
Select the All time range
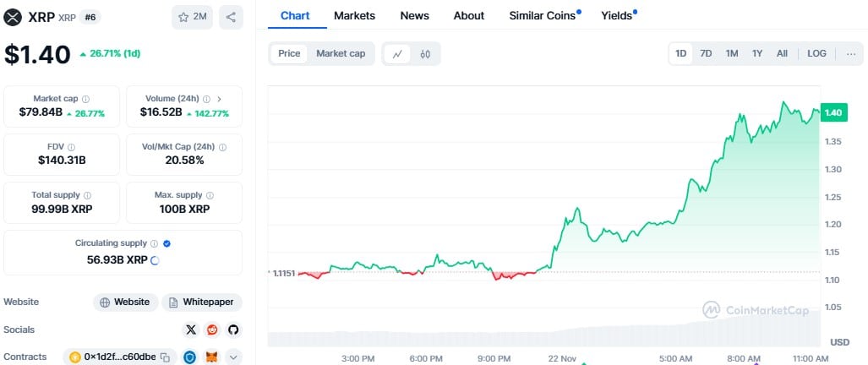[782, 53]
